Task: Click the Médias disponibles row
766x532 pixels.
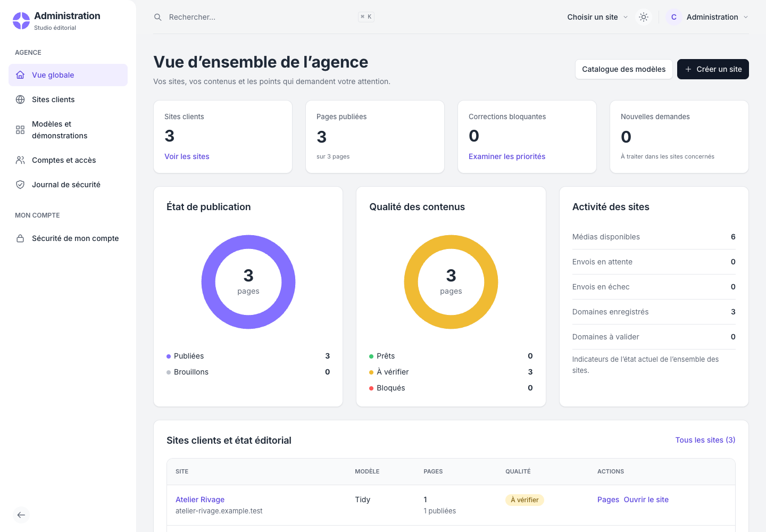Action: [x=654, y=237]
